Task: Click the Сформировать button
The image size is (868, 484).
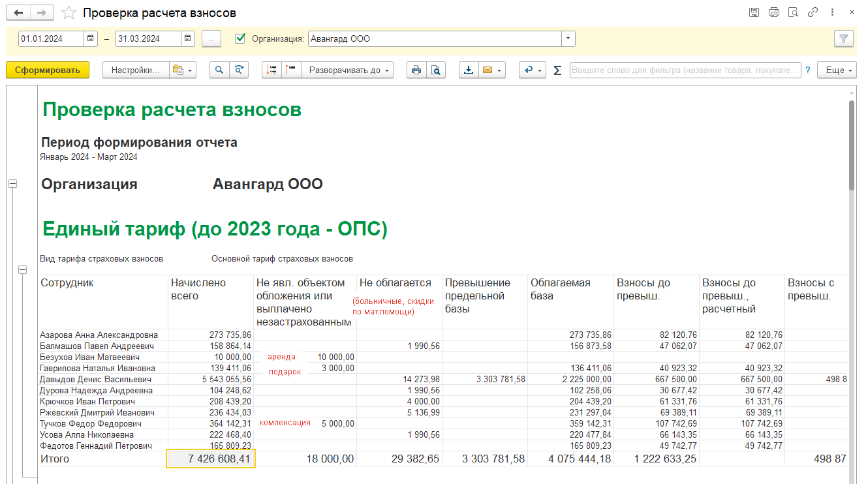Action: [48, 70]
